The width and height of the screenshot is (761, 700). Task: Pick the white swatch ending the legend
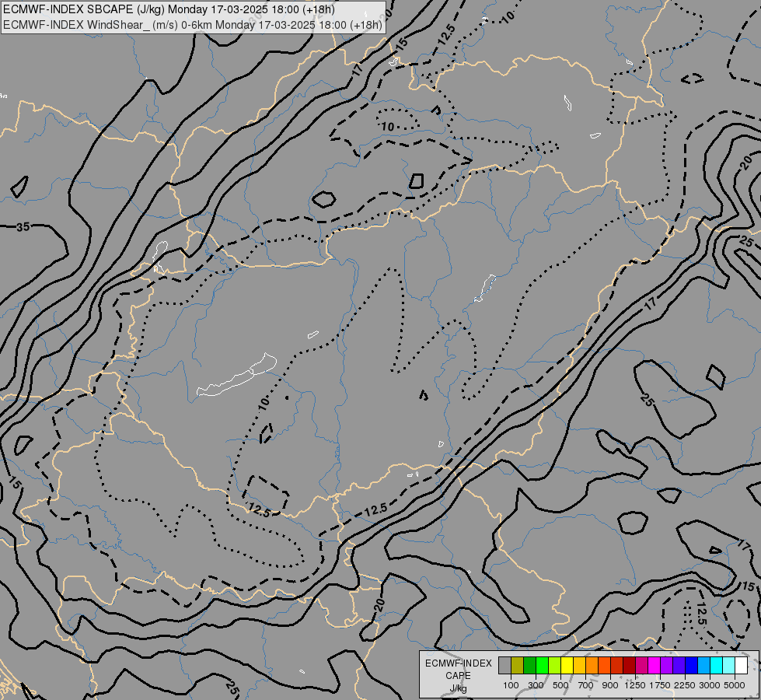click(741, 665)
